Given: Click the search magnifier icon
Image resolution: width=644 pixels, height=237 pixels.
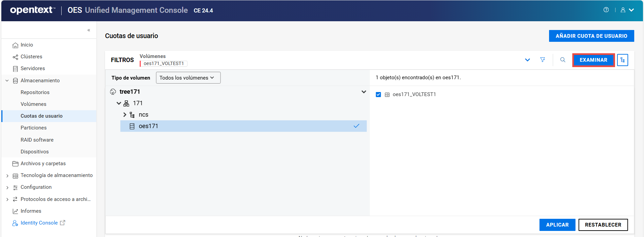Looking at the screenshot, I should (x=563, y=60).
